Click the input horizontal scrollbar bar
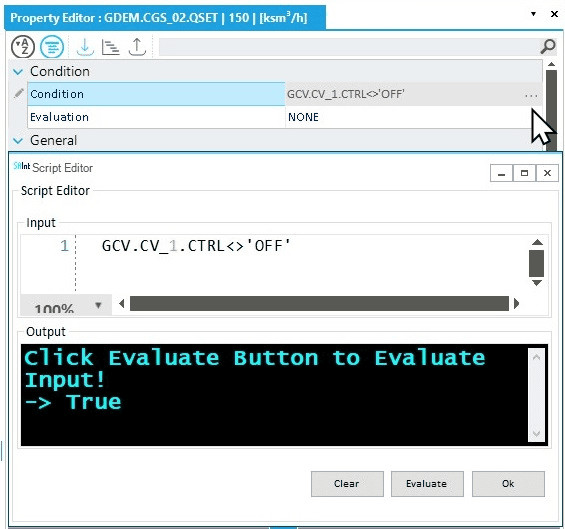Screen dimensions: 565x529 319,304
